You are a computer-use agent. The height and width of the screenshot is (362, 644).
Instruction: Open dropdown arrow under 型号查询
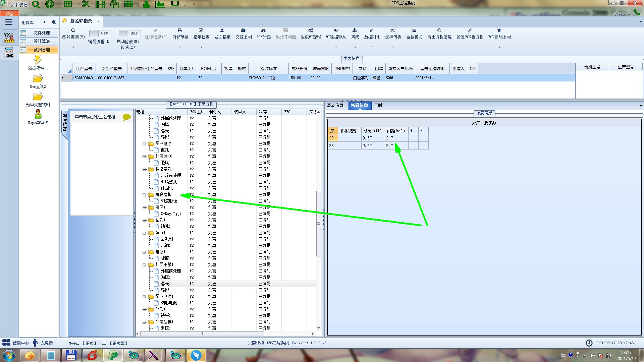(x=73, y=47)
